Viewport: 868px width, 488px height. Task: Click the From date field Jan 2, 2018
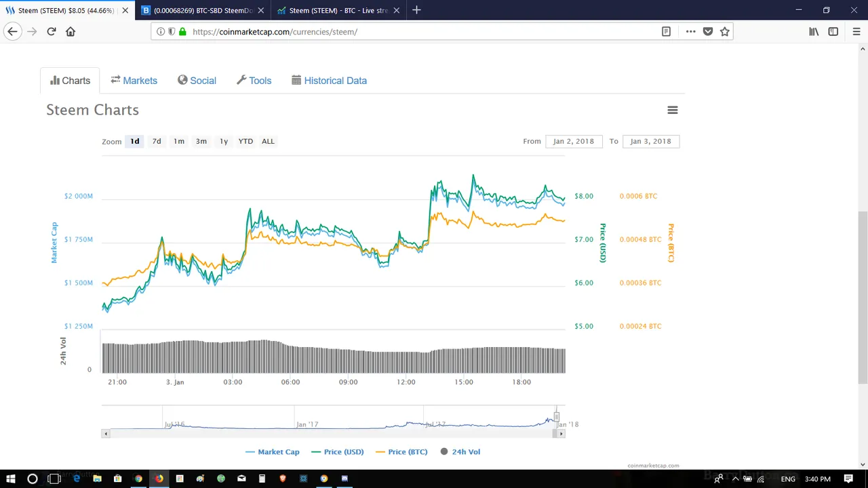pos(574,141)
